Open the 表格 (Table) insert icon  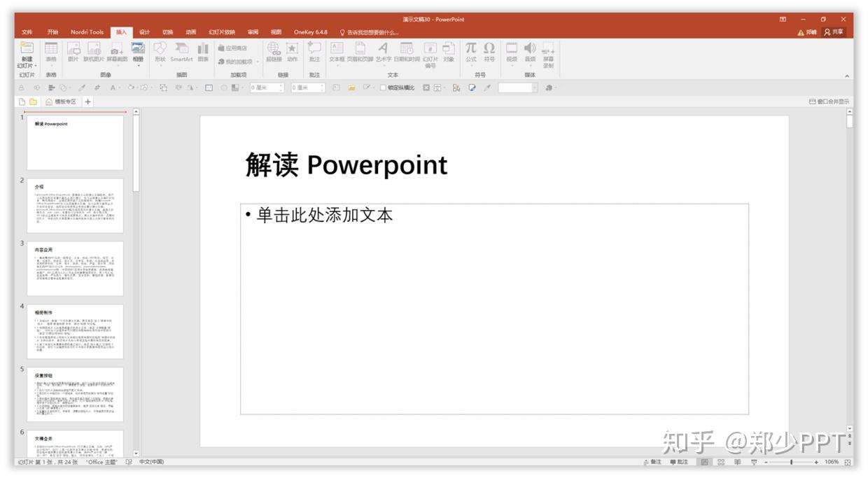[51, 48]
